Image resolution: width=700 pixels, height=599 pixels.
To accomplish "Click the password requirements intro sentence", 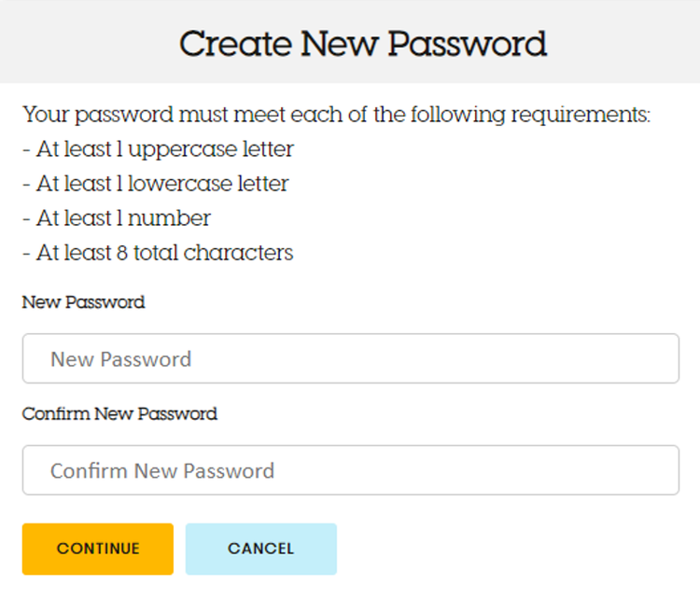I will pos(336,115).
